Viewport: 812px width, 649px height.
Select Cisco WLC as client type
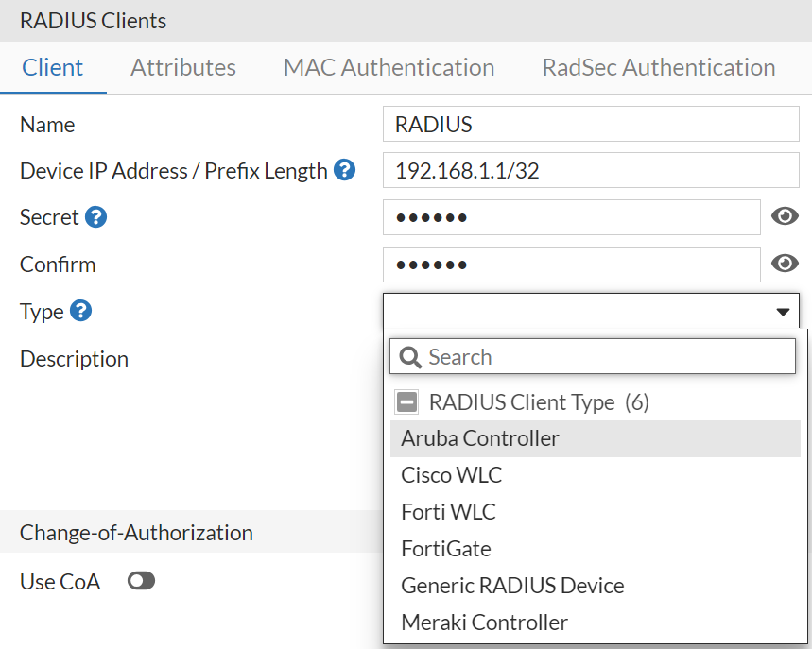(x=451, y=475)
